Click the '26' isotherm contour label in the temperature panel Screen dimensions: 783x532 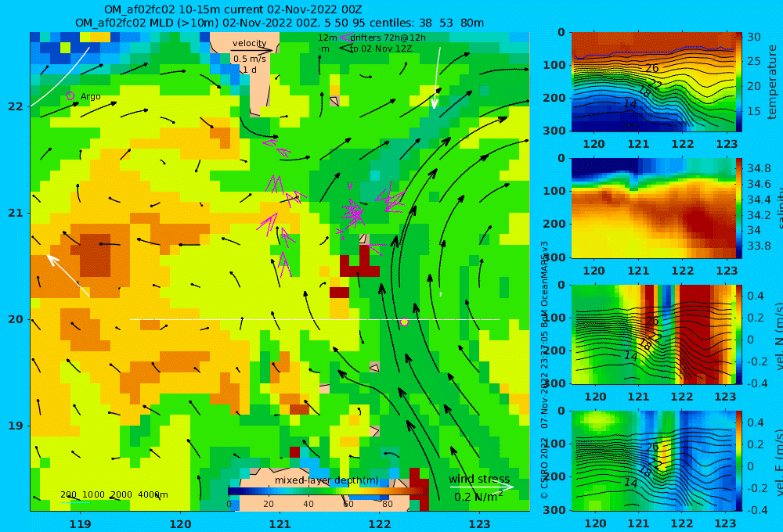652,68
